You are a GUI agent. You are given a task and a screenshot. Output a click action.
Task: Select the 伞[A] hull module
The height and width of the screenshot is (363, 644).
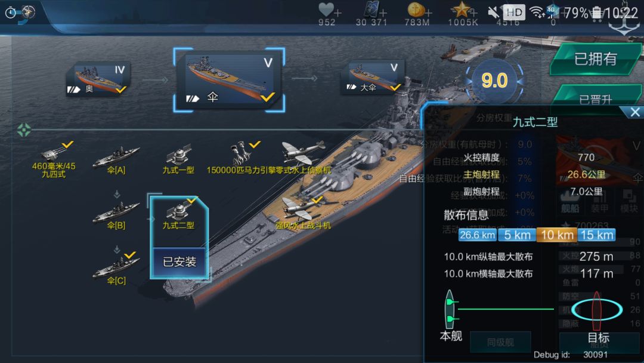tap(116, 161)
